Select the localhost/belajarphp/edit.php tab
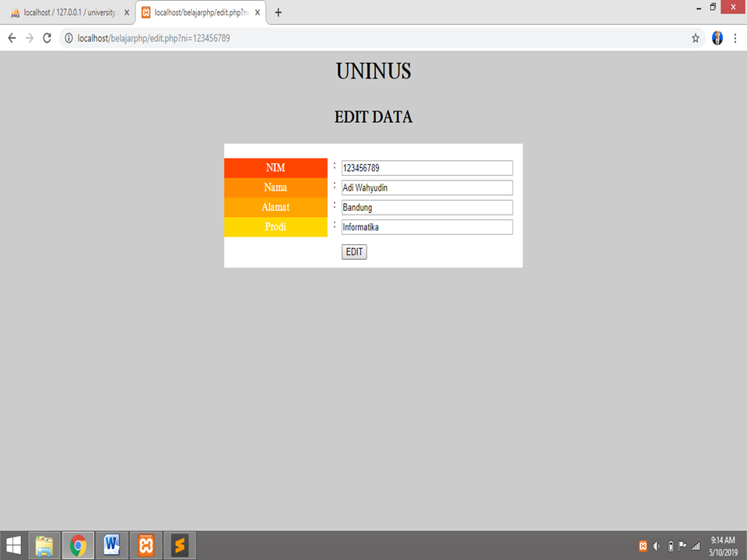 click(201, 13)
